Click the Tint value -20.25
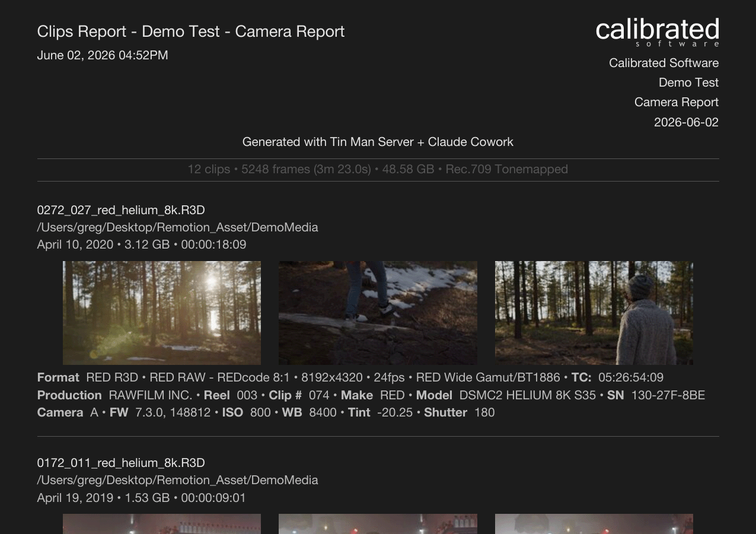756x534 pixels. click(395, 412)
